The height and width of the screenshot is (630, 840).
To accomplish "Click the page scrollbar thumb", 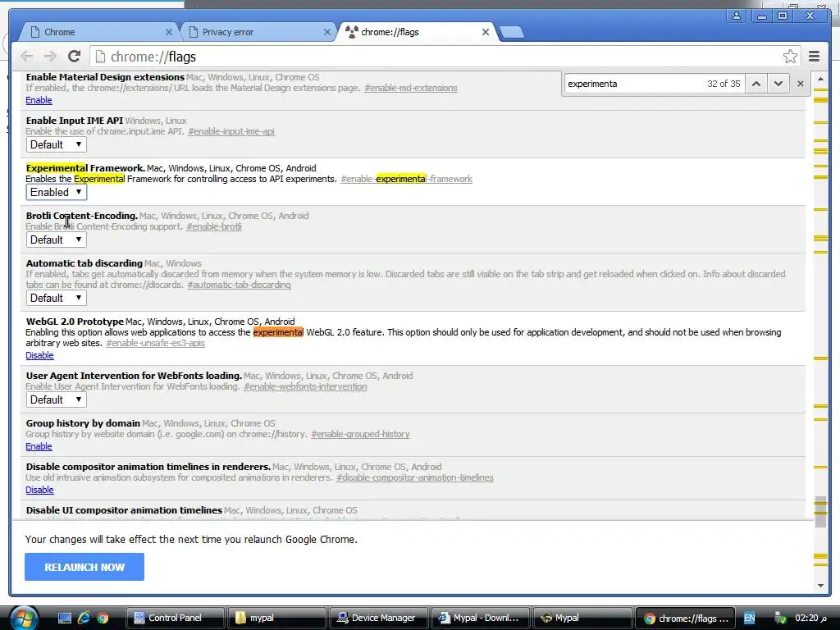I will [x=820, y=512].
